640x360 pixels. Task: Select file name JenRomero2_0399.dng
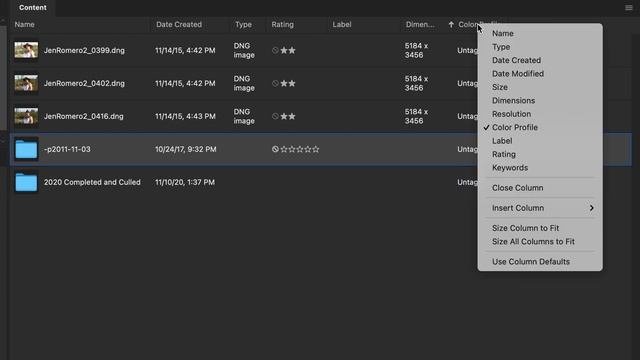pos(84,50)
